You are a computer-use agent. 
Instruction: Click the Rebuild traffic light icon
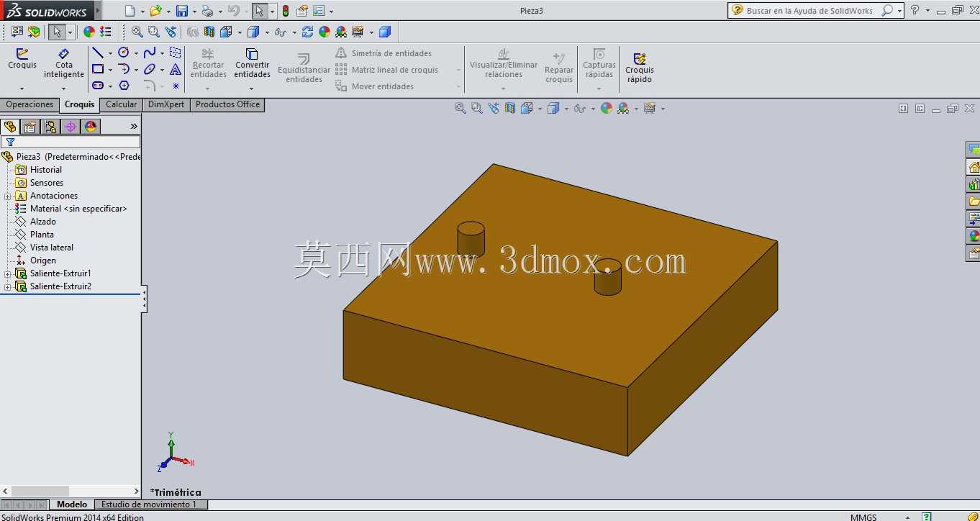click(286, 11)
